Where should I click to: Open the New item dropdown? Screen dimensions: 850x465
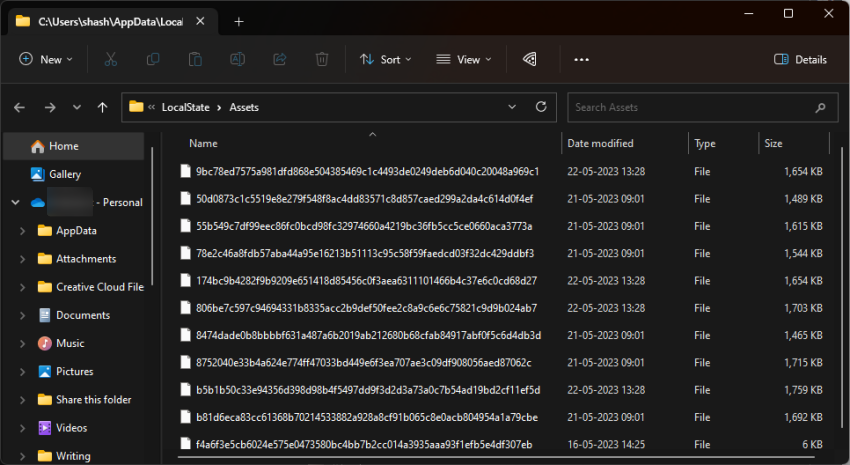pos(46,59)
